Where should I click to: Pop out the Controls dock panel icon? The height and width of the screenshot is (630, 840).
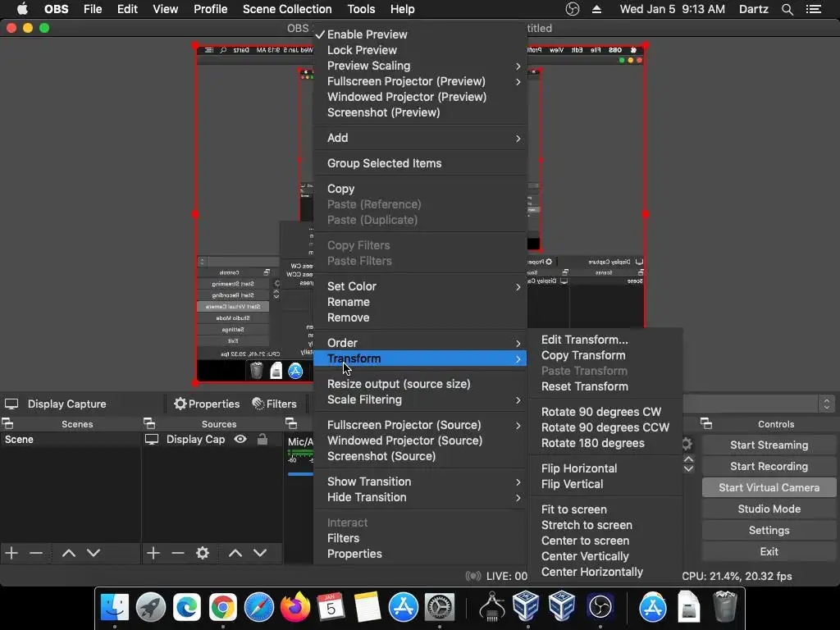tap(706, 424)
